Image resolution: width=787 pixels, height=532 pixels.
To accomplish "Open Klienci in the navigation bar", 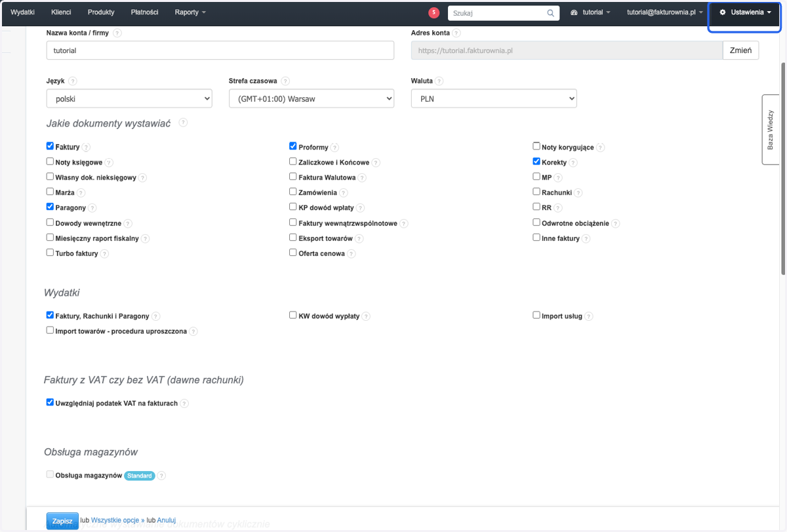I will pos(61,12).
